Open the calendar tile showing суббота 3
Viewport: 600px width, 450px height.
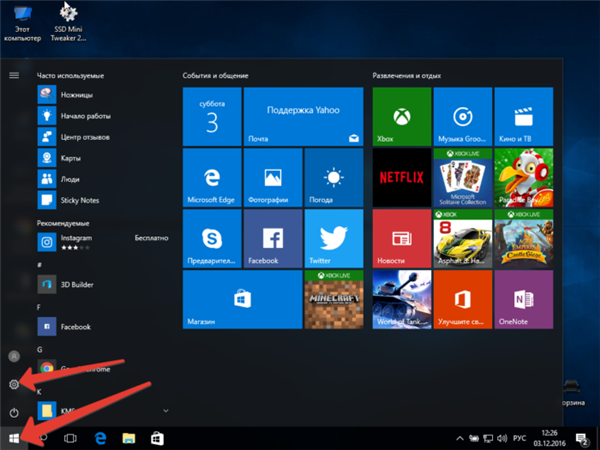(212, 116)
